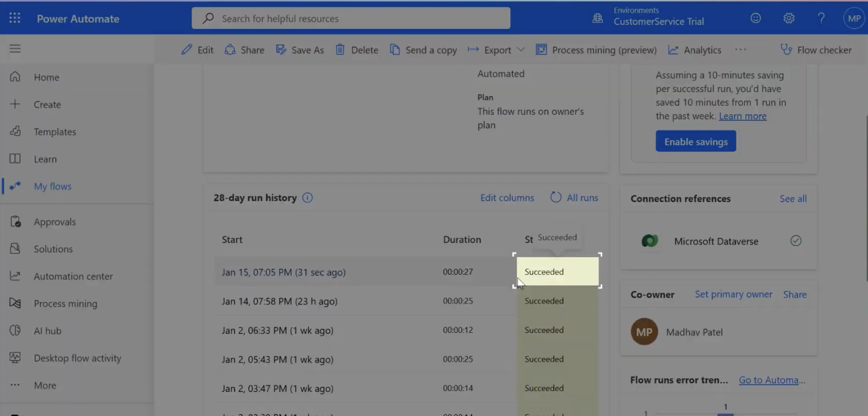Click Set primary owner link

coord(733,294)
